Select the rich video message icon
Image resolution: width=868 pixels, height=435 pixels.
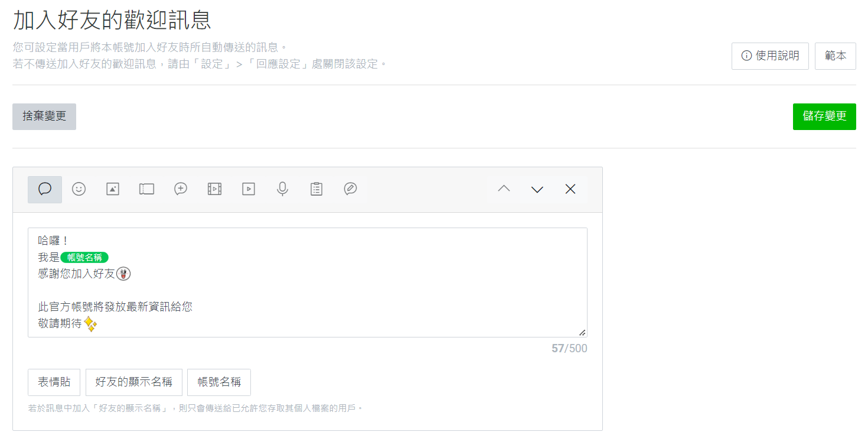(x=214, y=189)
